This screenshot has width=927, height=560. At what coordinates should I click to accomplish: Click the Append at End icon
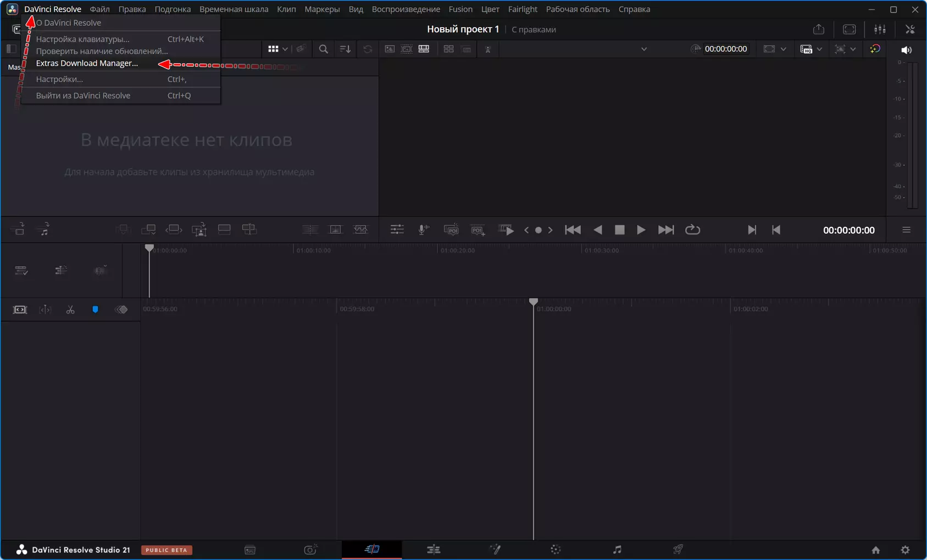click(148, 229)
